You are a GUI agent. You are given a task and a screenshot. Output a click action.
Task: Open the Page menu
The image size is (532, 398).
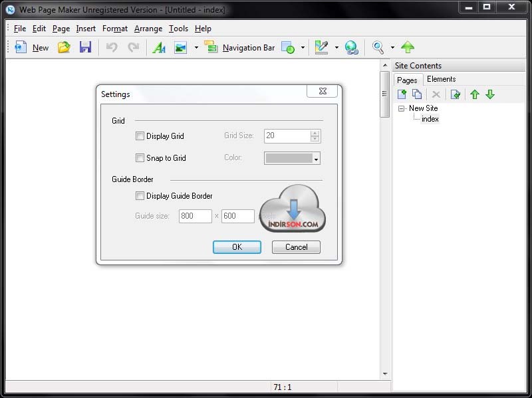tap(61, 29)
